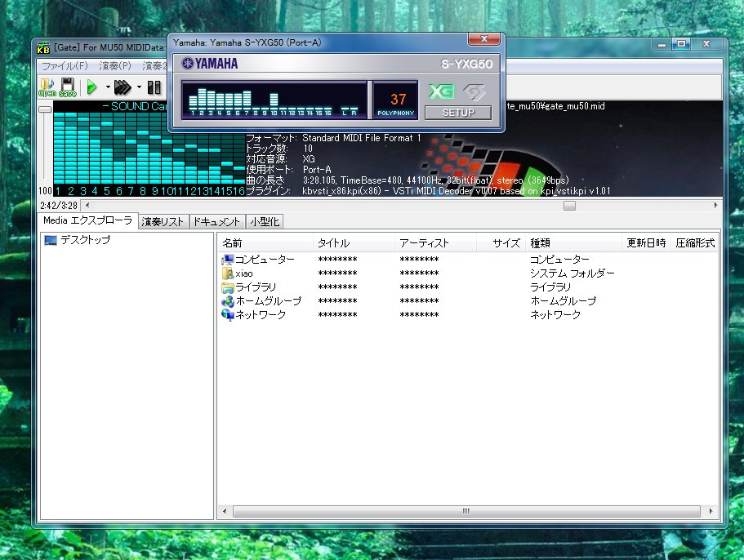
Task: Click the KB app icon in title bar
Action: pyautogui.click(x=43, y=47)
